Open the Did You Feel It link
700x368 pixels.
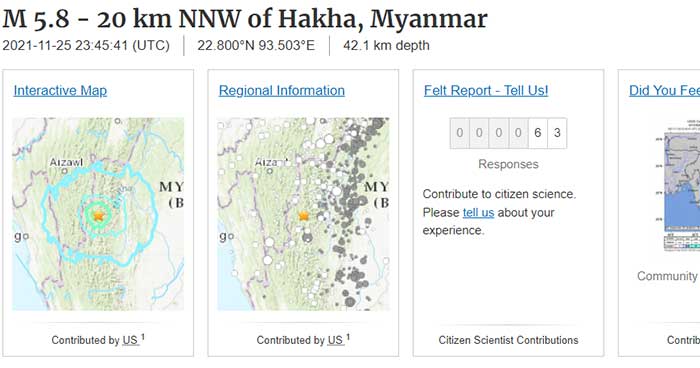click(664, 91)
